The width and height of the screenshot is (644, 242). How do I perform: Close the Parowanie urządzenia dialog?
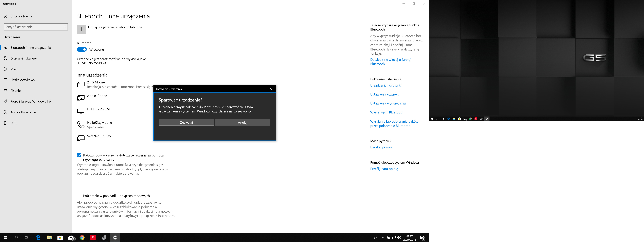pos(271,89)
